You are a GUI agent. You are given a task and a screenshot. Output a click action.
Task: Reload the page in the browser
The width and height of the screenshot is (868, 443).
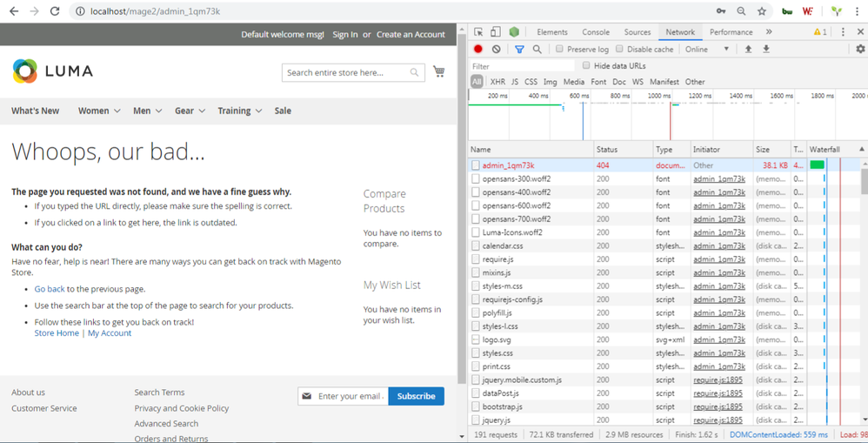(55, 11)
